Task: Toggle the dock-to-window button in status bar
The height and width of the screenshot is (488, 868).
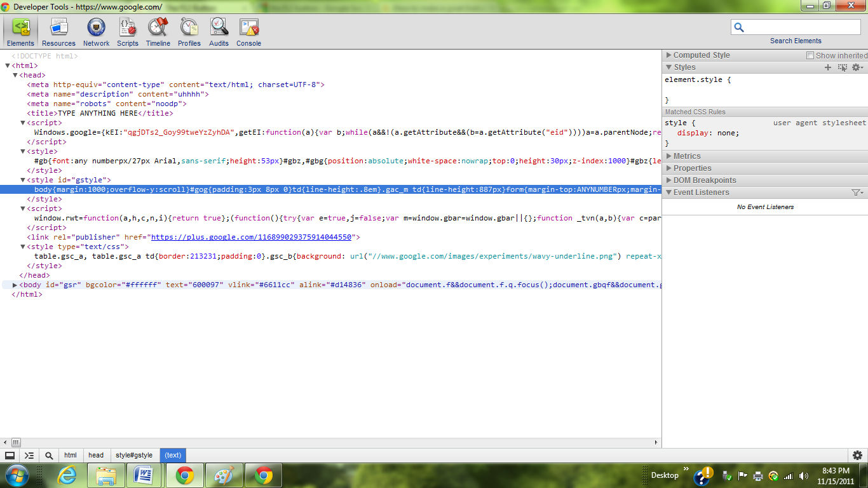Action: click(x=10, y=455)
